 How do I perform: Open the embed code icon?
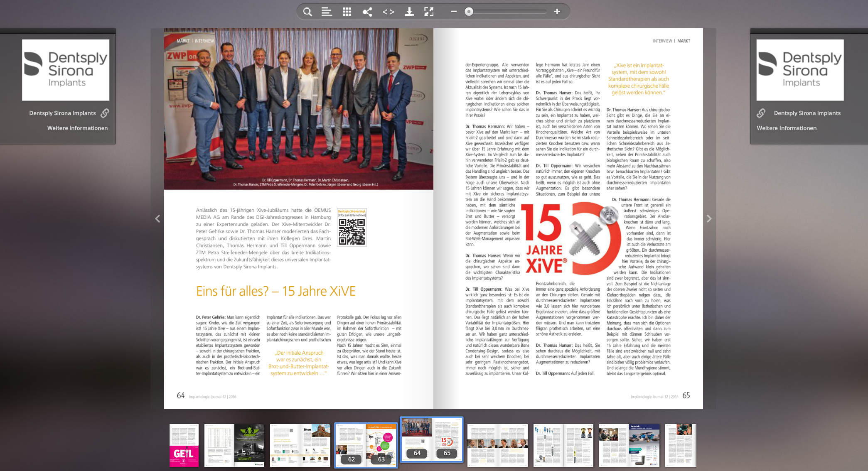click(388, 12)
